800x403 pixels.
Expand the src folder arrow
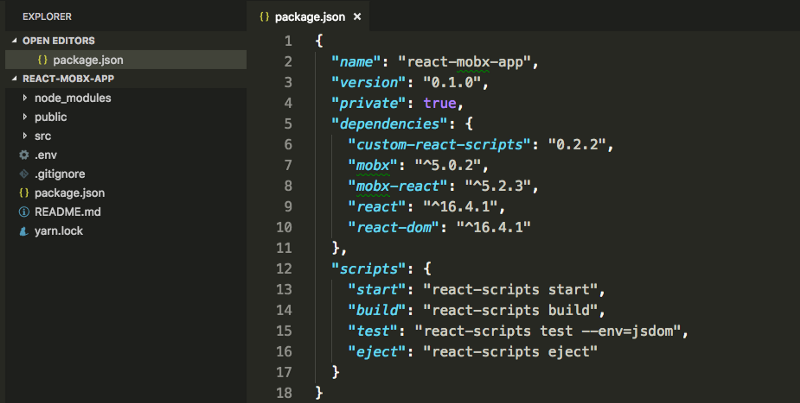coord(24,136)
